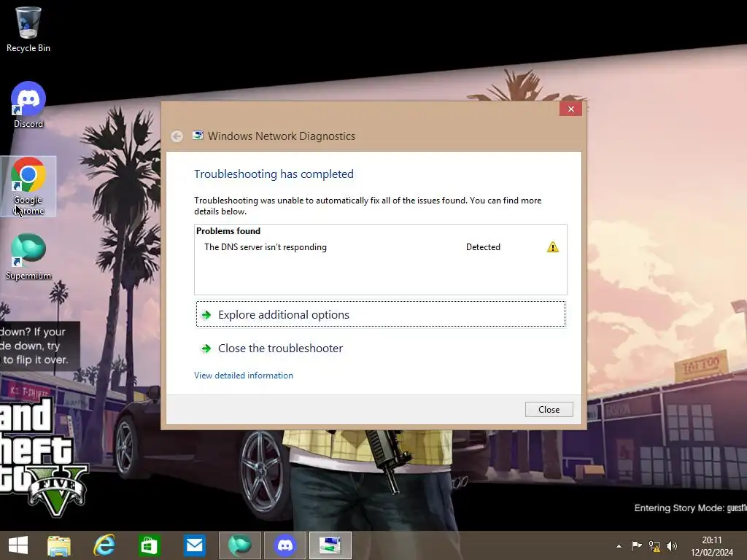Image resolution: width=747 pixels, height=560 pixels.
Task: Click the Close button at dialog bottom
Action: [549, 410]
